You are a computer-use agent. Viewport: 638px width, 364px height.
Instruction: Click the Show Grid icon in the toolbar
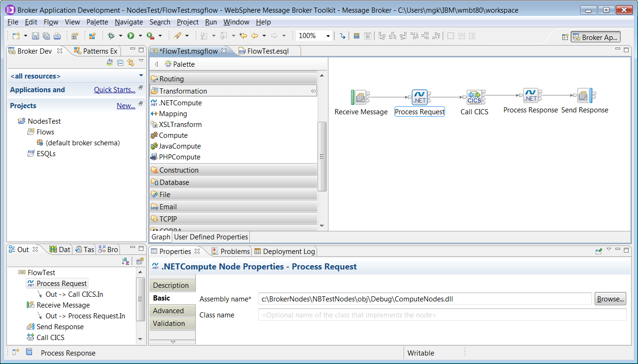click(357, 36)
